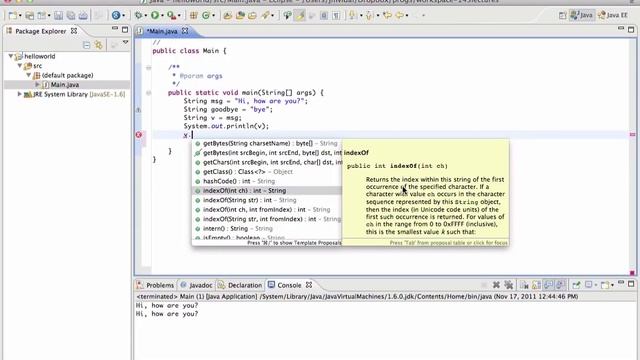Click the Pin Console icon

576,285
